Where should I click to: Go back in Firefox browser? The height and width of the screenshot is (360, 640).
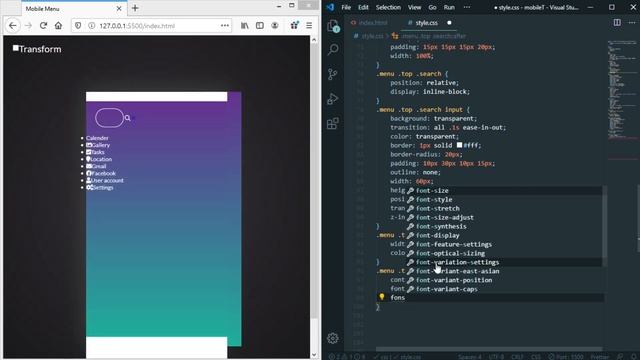(x=13, y=26)
